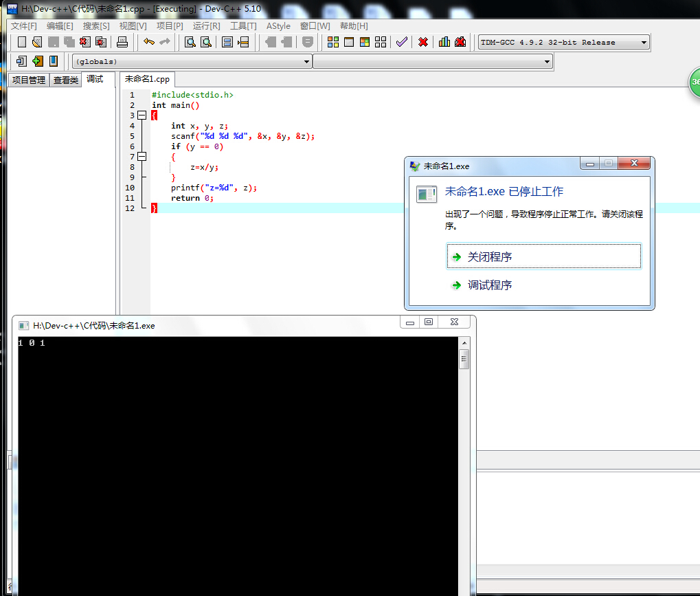This screenshot has height=596, width=700.
Task: Click the Rebuild All grid icon
Action: pos(381,43)
